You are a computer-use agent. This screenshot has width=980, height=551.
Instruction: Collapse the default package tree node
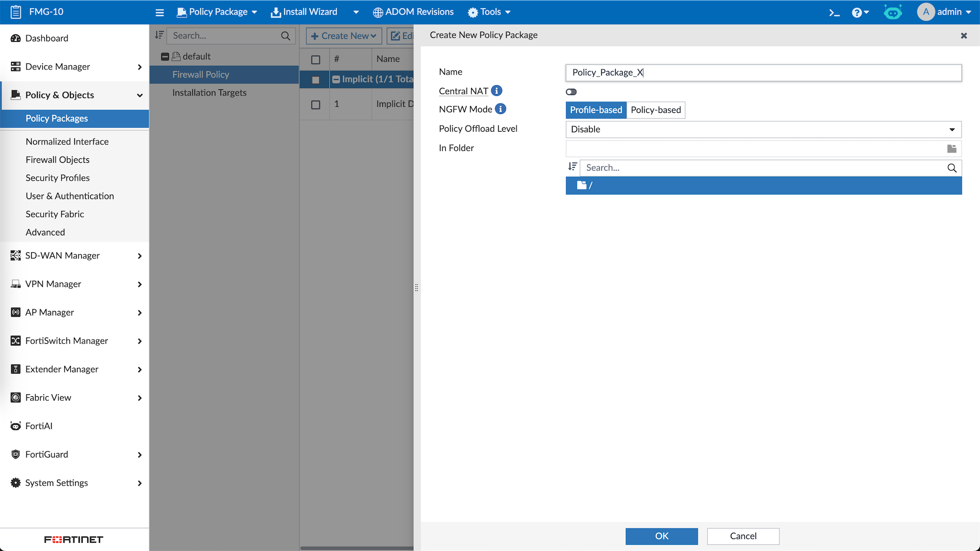(165, 57)
